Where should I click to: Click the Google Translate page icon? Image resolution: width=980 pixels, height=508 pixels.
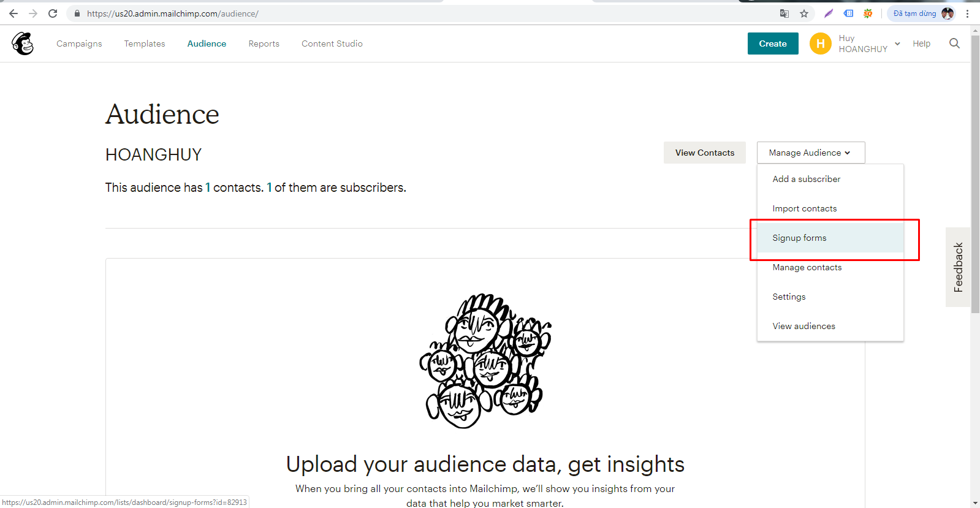point(784,13)
